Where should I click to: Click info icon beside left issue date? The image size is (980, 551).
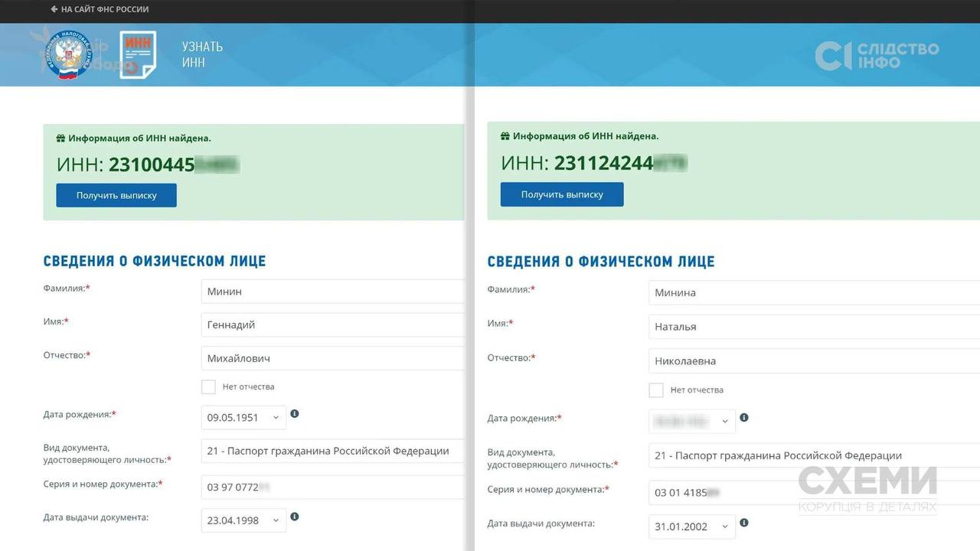coord(295,517)
